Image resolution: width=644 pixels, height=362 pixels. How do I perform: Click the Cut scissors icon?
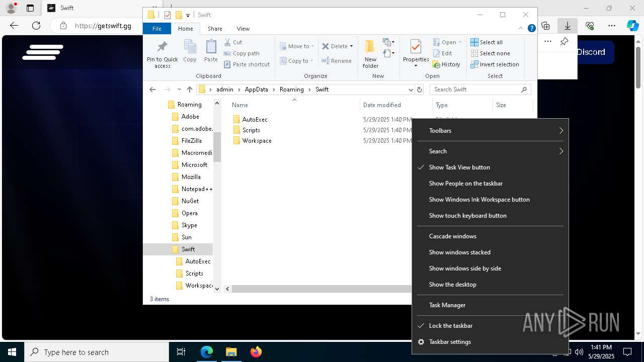click(227, 42)
